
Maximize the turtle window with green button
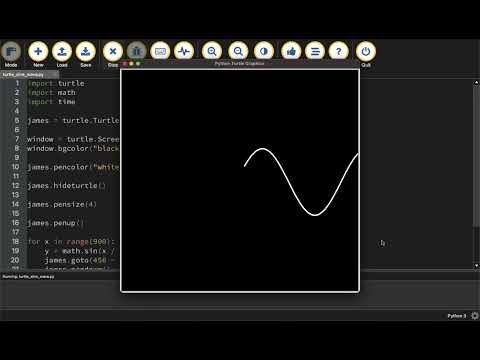(x=138, y=64)
